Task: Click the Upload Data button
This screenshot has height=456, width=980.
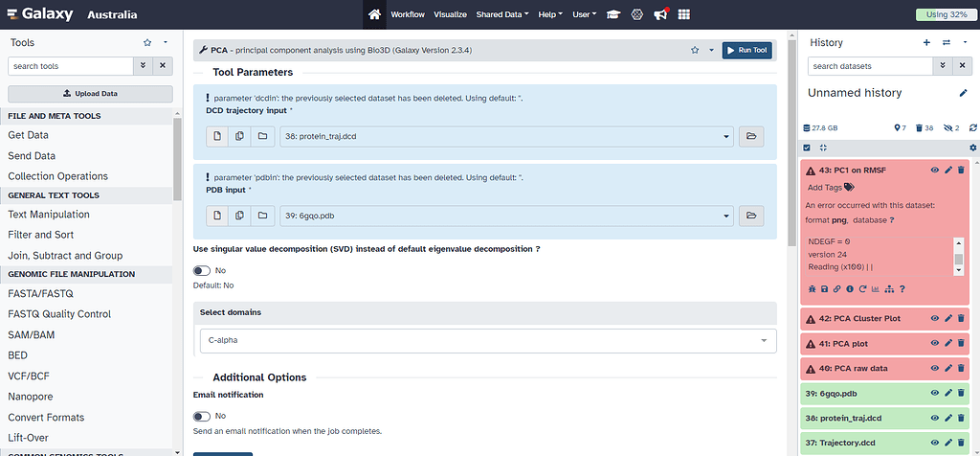Action: point(90,94)
